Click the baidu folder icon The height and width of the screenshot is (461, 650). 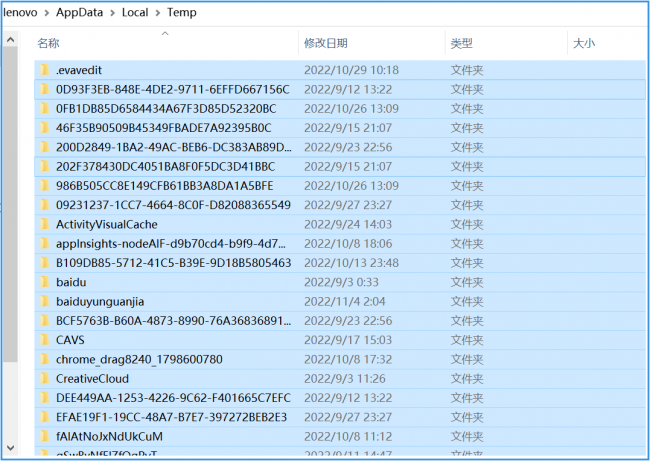click(45, 282)
